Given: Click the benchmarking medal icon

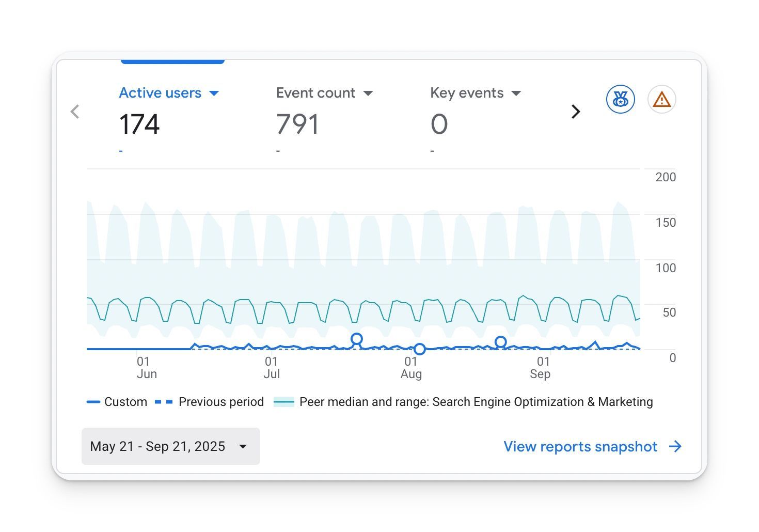Looking at the screenshot, I should (x=620, y=99).
